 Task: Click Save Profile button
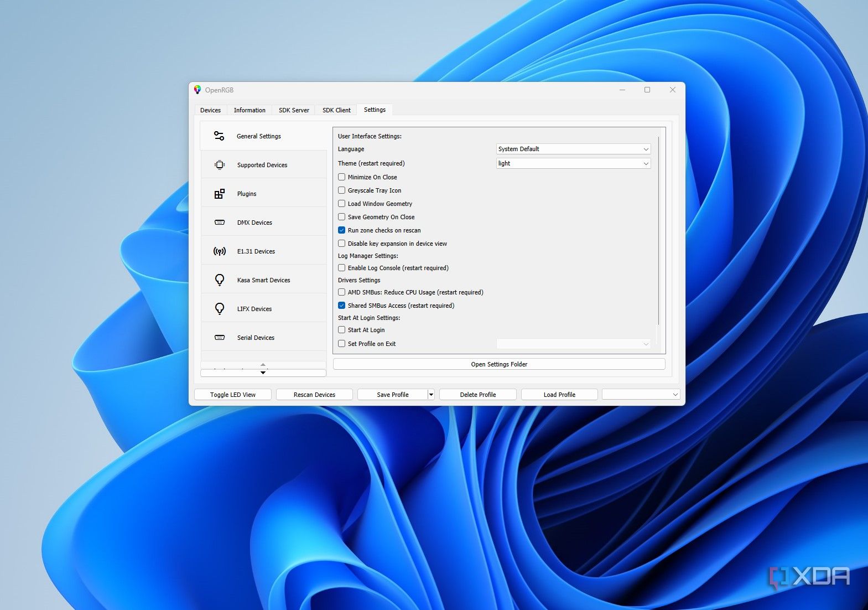point(393,395)
